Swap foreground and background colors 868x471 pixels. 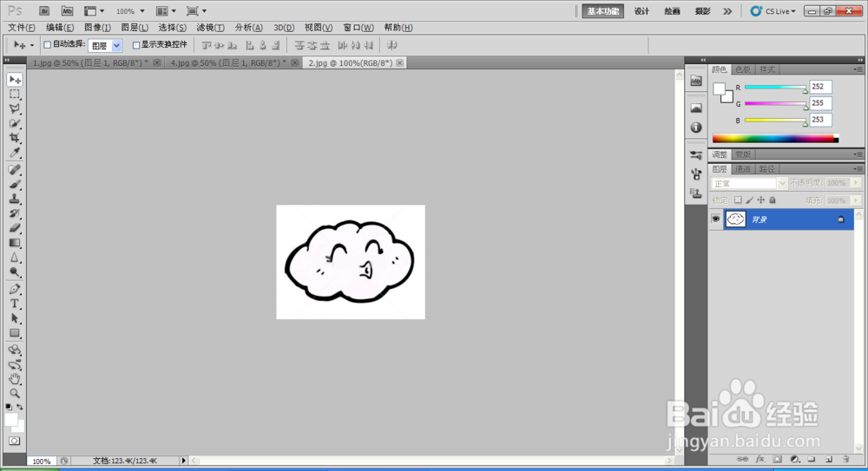pyautogui.click(x=20, y=407)
